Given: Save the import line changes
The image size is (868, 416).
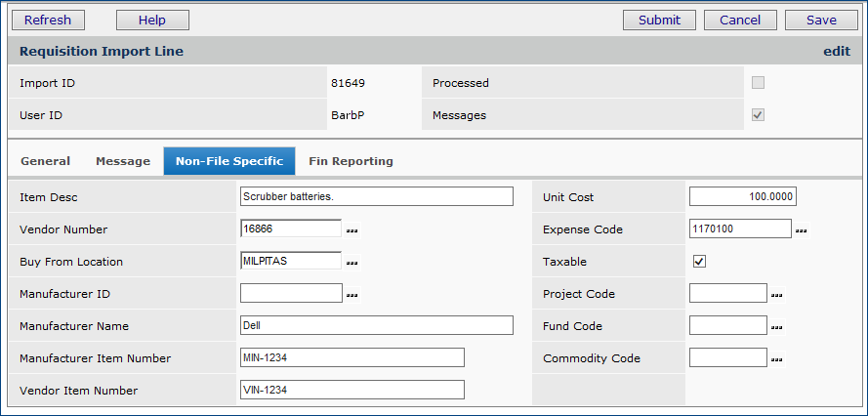Looking at the screenshot, I should [x=821, y=21].
